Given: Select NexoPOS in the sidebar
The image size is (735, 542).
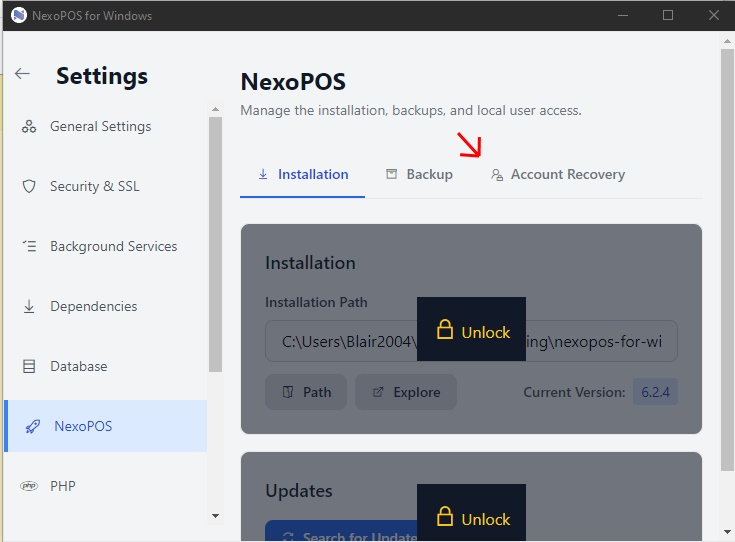Looking at the screenshot, I should (x=105, y=426).
